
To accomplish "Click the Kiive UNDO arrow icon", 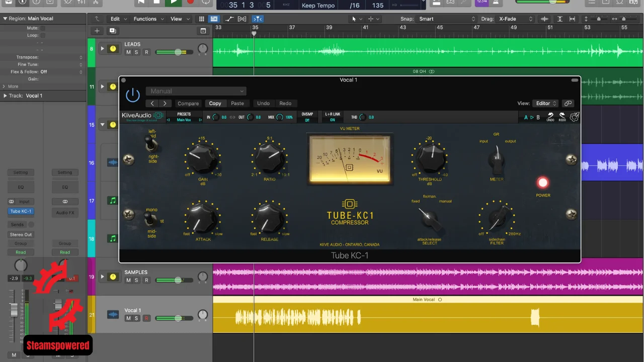I will click(550, 117).
